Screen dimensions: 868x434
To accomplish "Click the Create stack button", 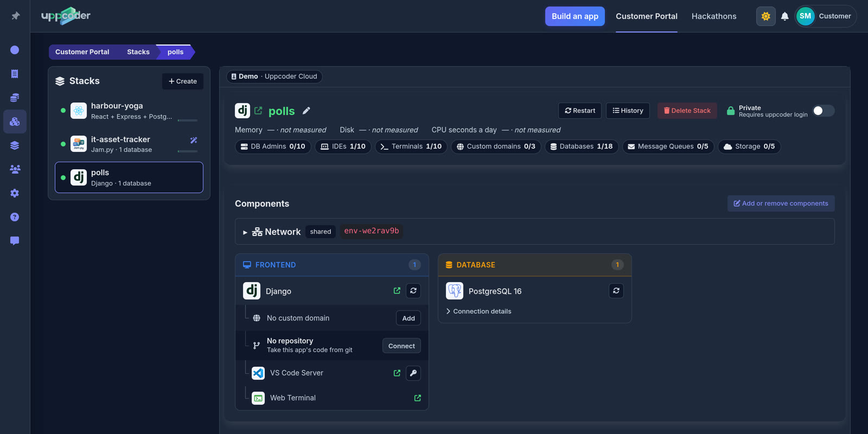I will [183, 81].
